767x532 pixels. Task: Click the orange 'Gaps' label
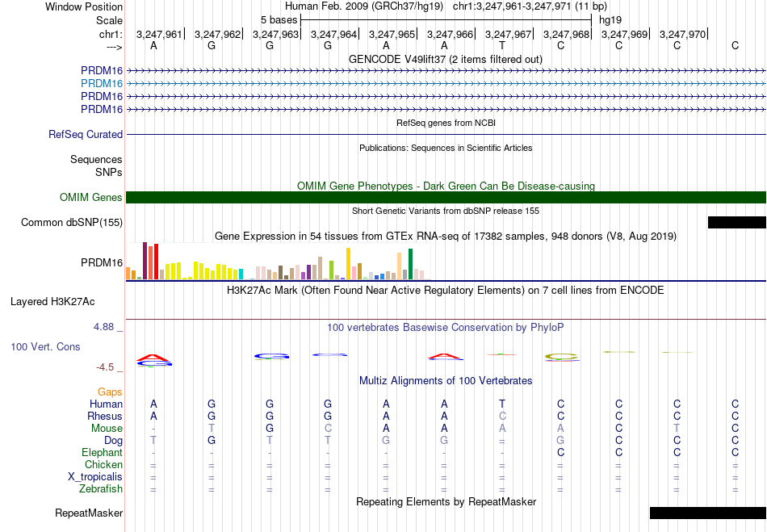coord(110,392)
